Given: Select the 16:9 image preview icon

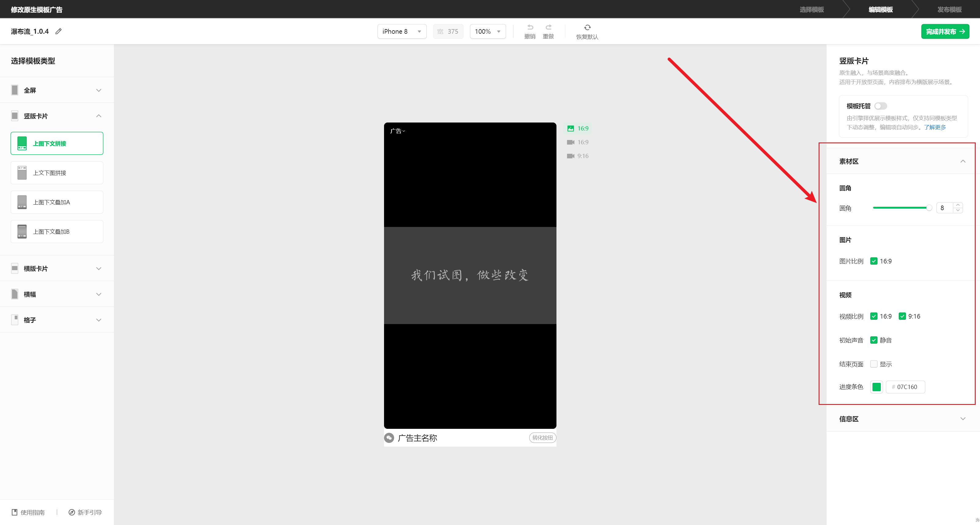Looking at the screenshot, I should (570, 129).
